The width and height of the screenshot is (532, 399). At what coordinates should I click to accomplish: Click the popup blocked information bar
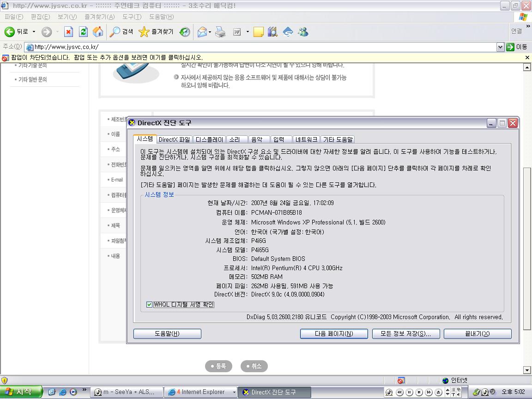click(x=266, y=58)
